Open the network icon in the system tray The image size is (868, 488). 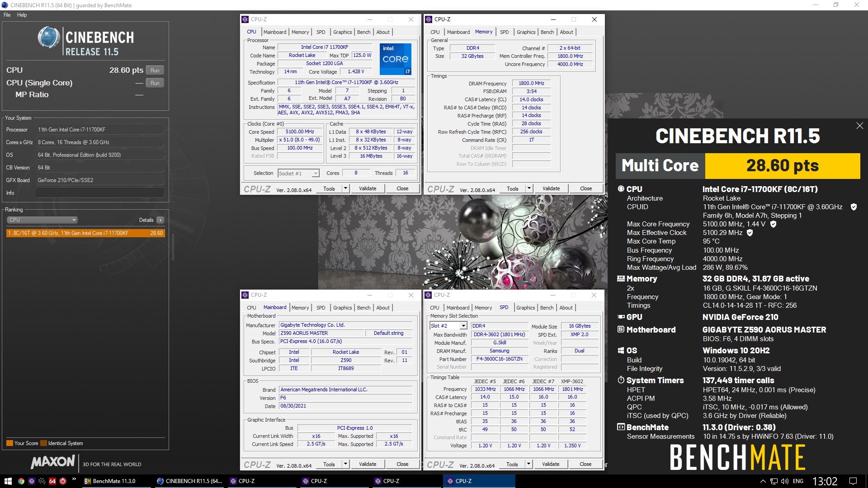coord(774,481)
